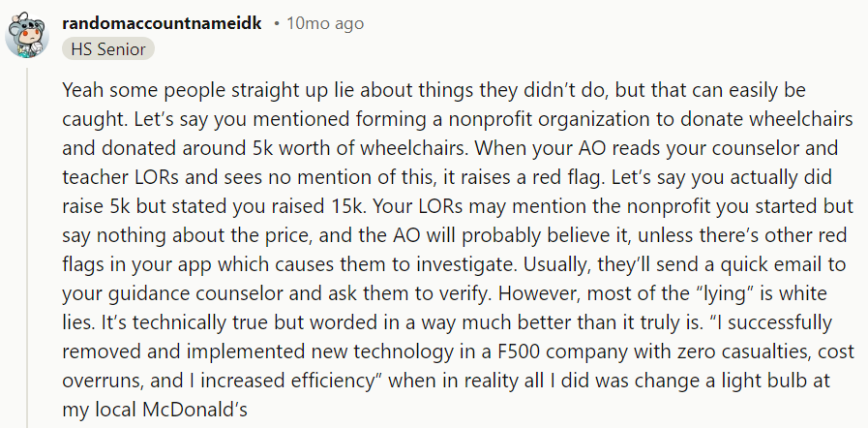Collapse thread using the vertical line
The width and height of the screenshot is (868, 428).
coord(27,248)
